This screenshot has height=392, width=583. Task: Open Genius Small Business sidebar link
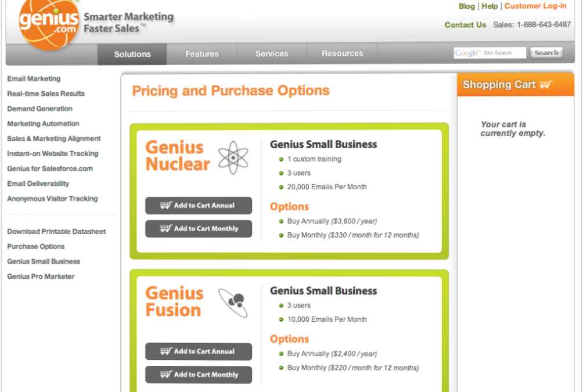coord(44,261)
